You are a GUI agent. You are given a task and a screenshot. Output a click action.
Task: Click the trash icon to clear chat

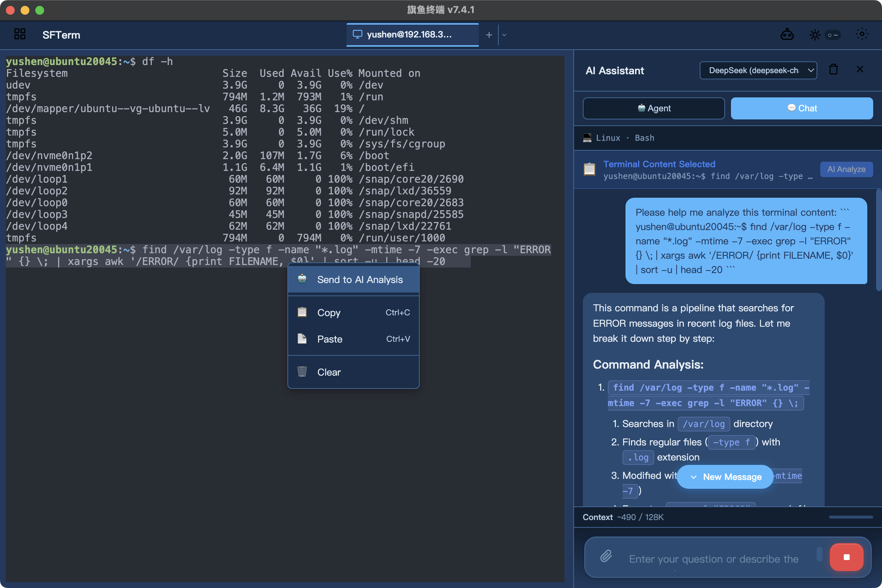coord(833,70)
